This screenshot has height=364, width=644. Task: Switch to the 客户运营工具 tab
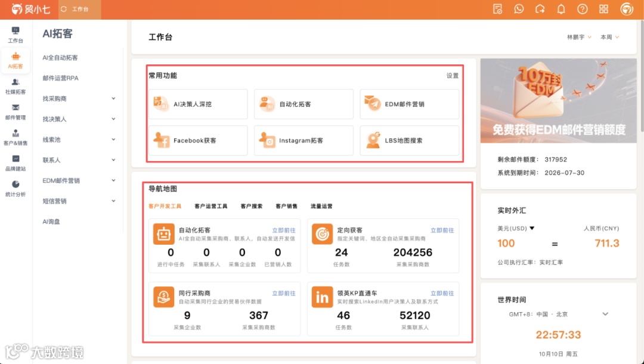pyautogui.click(x=210, y=206)
